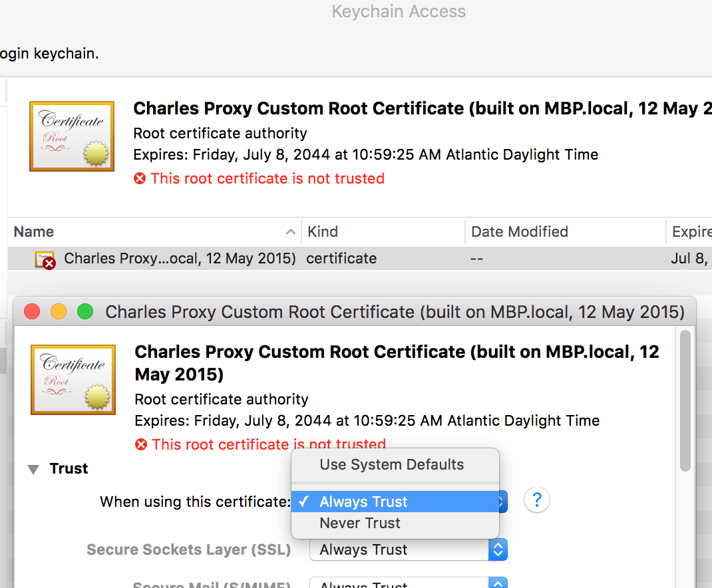Select the Charles Proxy certificate row name

coord(180,258)
